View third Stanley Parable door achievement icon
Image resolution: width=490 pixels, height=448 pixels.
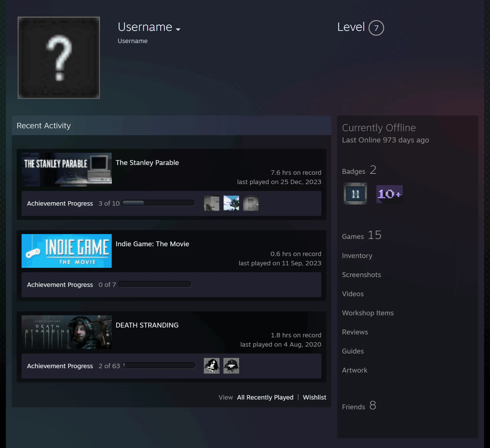[251, 203]
